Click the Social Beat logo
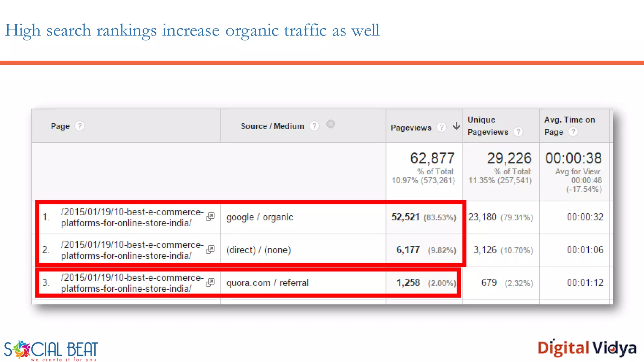Viewport: 644px width, 362px height. point(51,350)
